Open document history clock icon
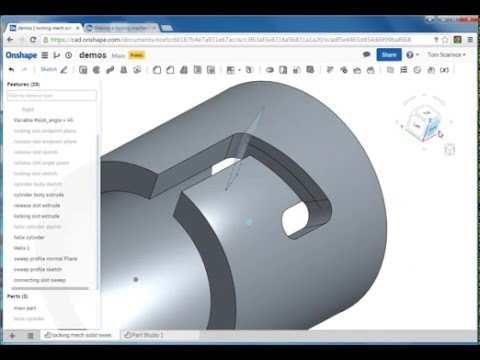Screen dimensions: 480x360 68,55
